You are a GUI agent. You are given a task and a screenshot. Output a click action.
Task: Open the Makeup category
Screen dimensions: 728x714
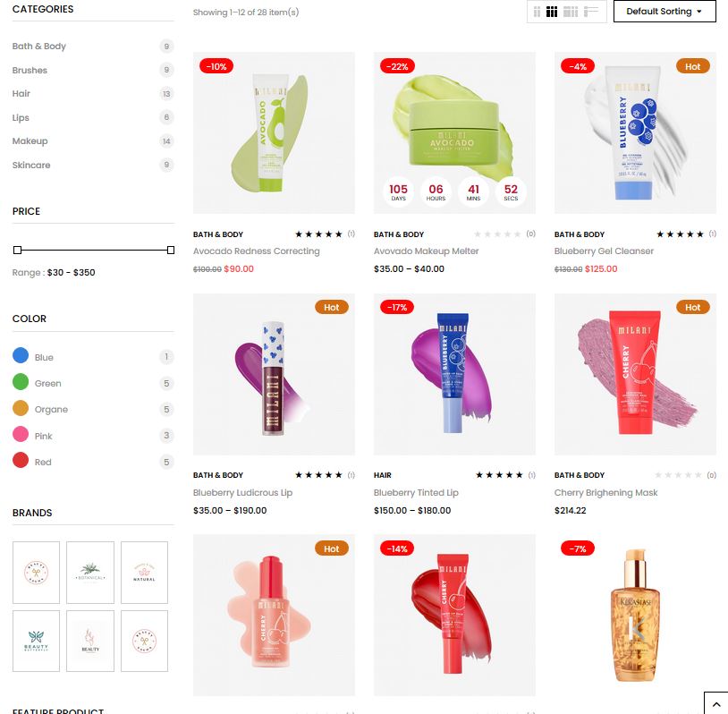pos(30,140)
